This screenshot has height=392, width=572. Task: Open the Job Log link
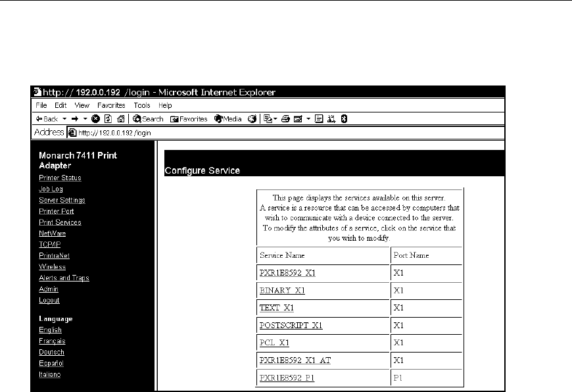tap(51, 189)
